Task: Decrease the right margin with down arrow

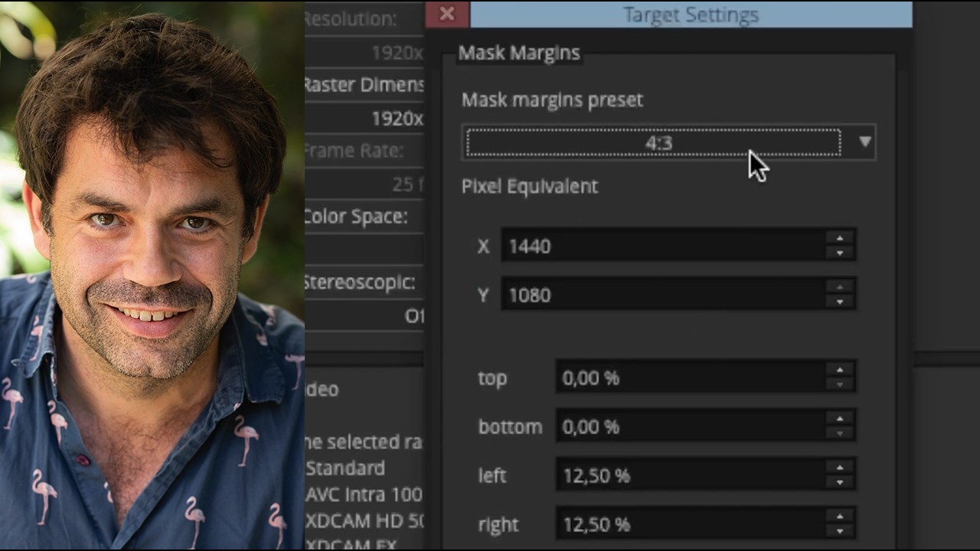Action: click(840, 532)
